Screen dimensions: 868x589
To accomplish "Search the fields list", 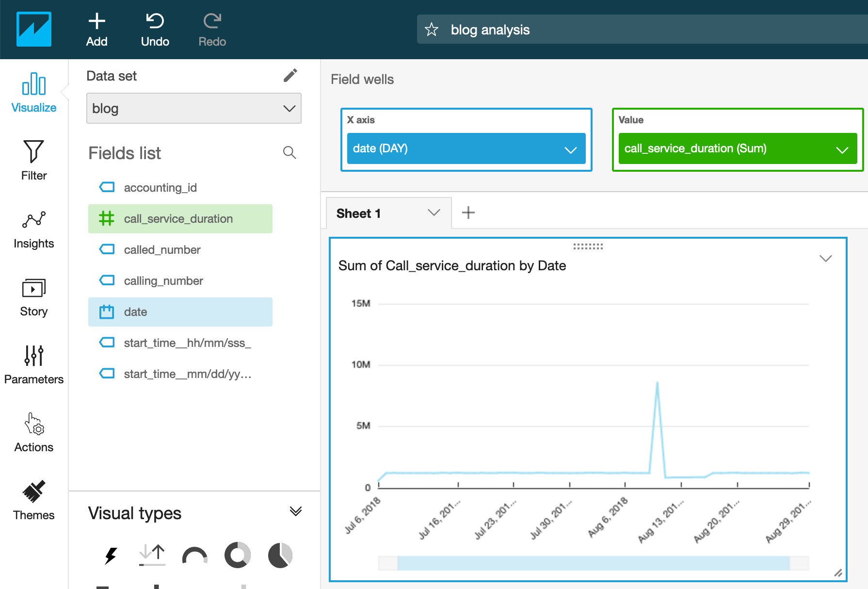I will (289, 152).
